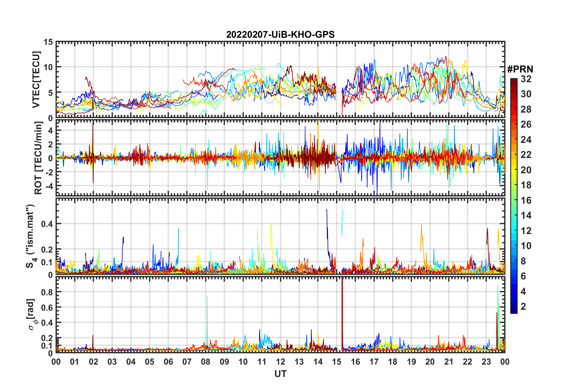Click the x-axis tick label 05
561x392 pixels.
[150, 362]
